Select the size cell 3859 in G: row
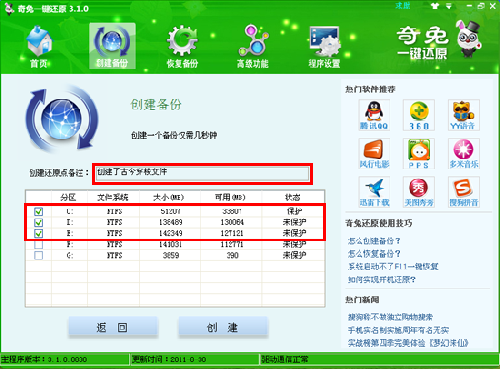The height and width of the screenshot is (369, 500). click(x=171, y=255)
